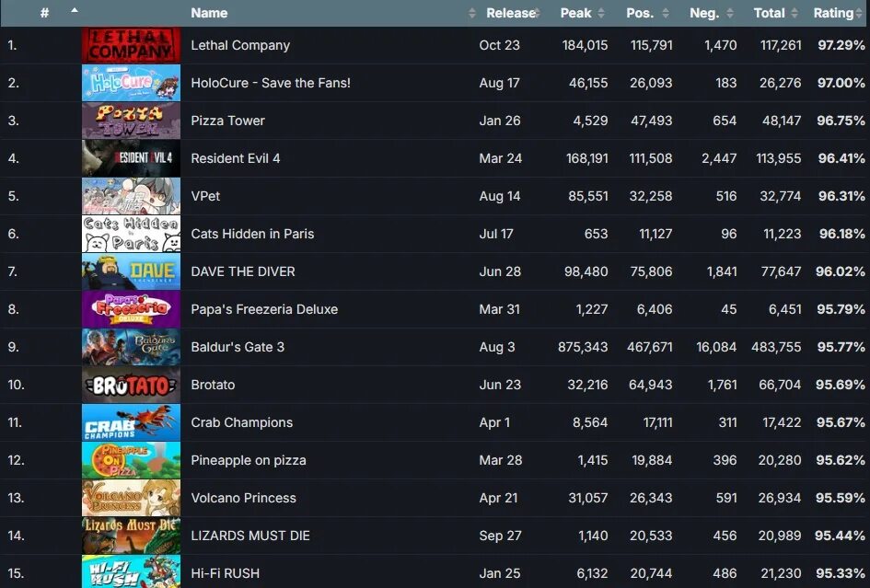Viewport: 870px width, 588px height.
Task: Select Hi-Fi RUSH positive count 20,744
Action: (651, 573)
